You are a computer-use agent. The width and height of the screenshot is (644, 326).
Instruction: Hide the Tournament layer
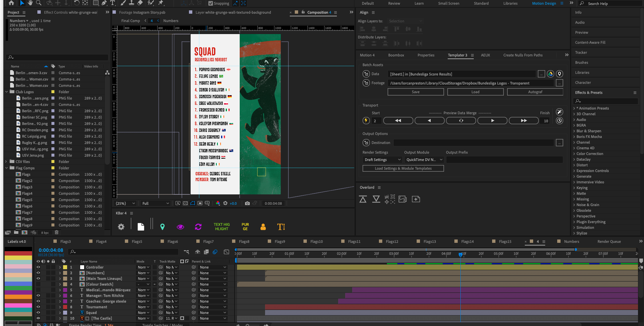pos(38,307)
